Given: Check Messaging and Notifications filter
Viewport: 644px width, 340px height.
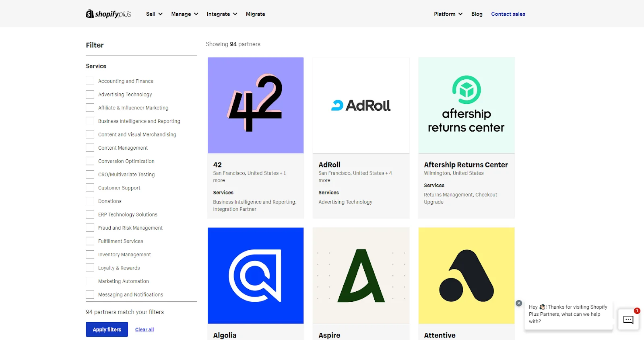Looking at the screenshot, I should (90, 295).
